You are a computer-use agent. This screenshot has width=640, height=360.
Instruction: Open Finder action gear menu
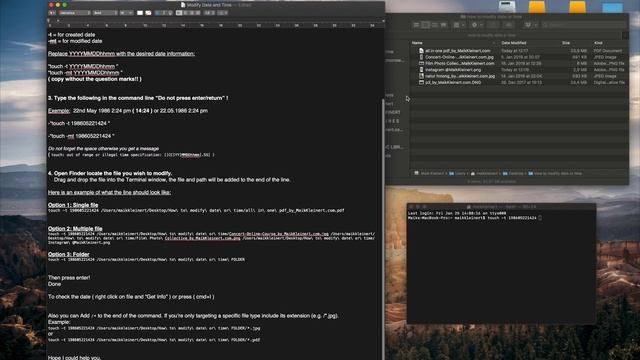(476, 25)
